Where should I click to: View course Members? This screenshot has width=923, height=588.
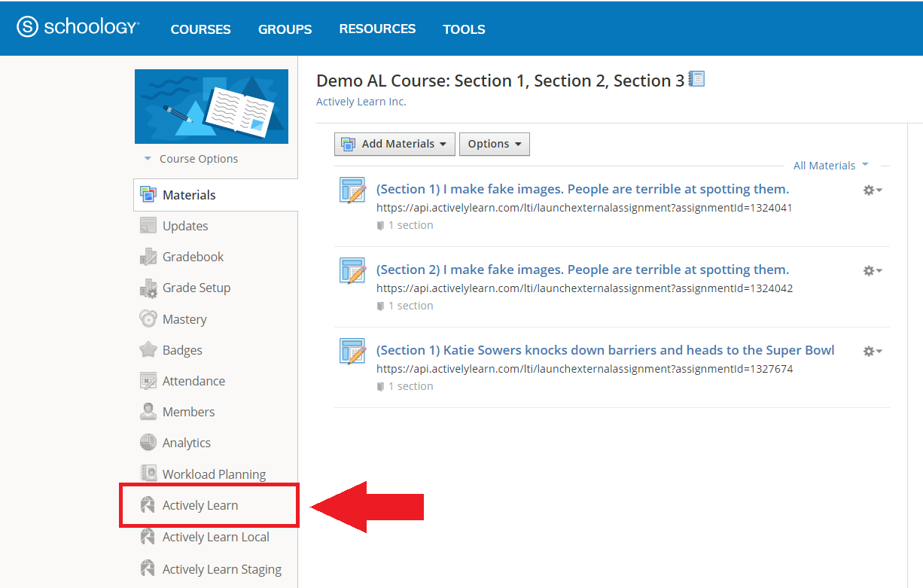click(188, 412)
